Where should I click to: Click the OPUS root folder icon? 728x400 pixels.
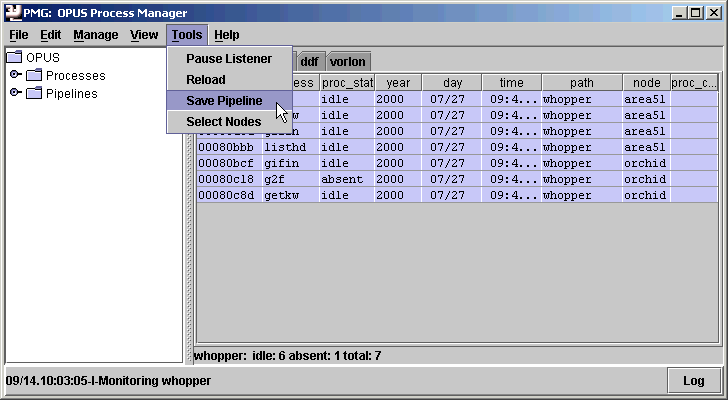click(15, 58)
